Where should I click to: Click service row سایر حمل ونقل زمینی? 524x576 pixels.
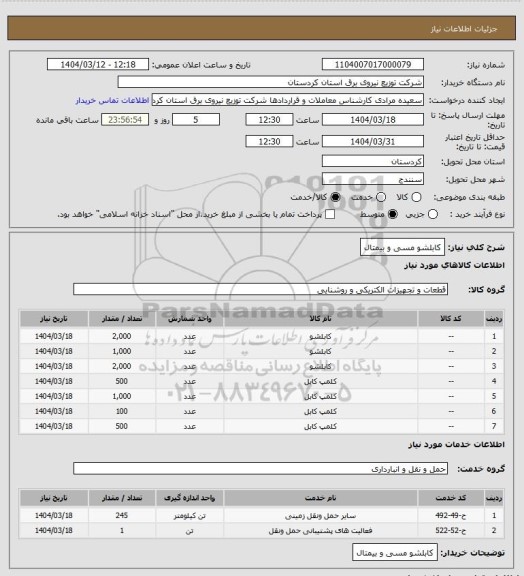click(262, 515)
